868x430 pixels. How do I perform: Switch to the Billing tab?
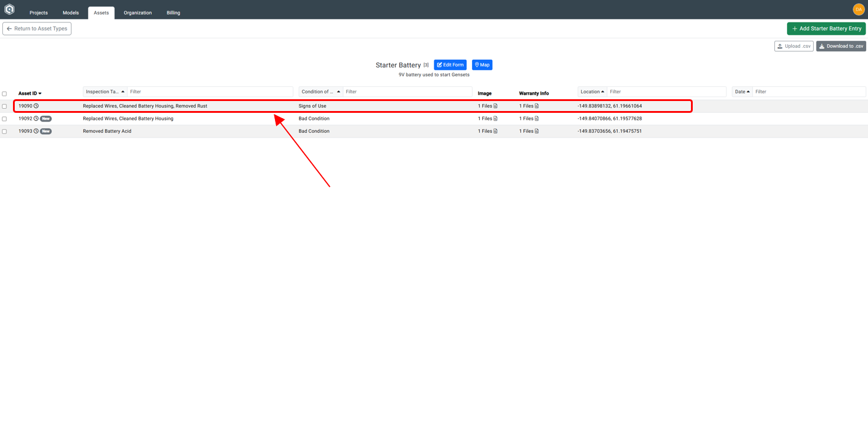(173, 12)
